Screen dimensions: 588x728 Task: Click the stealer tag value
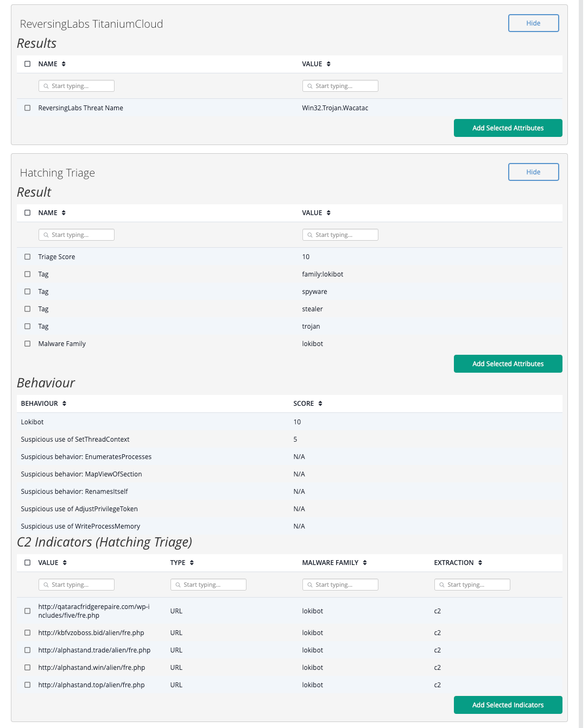click(x=312, y=309)
